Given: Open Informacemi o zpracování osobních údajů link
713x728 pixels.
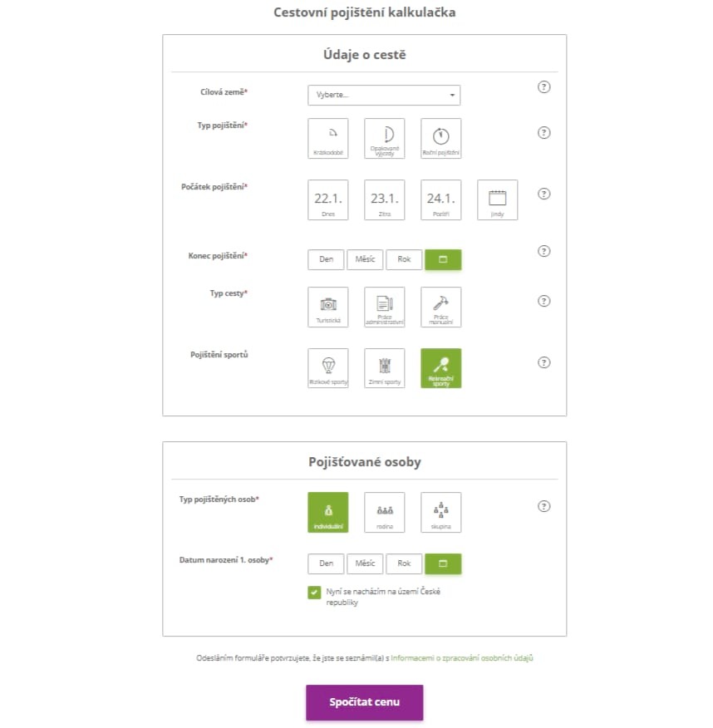Looking at the screenshot, I should (x=462, y=658).
